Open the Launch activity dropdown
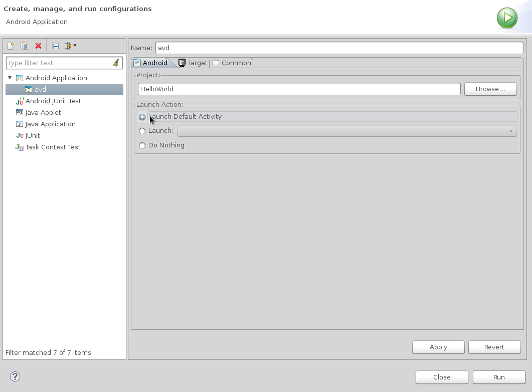The image size is (532, 392). (347, 131)
